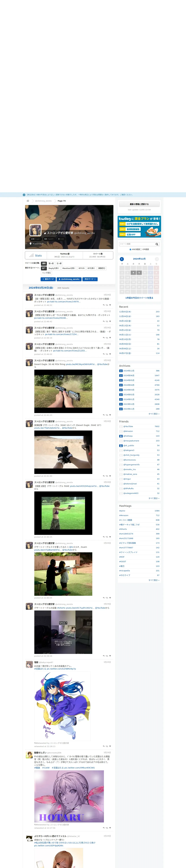186x868 pixels.
Task: Like the tweet retweeted at 22:28:13
Action: pyautogui.click(x=110, y=746)
